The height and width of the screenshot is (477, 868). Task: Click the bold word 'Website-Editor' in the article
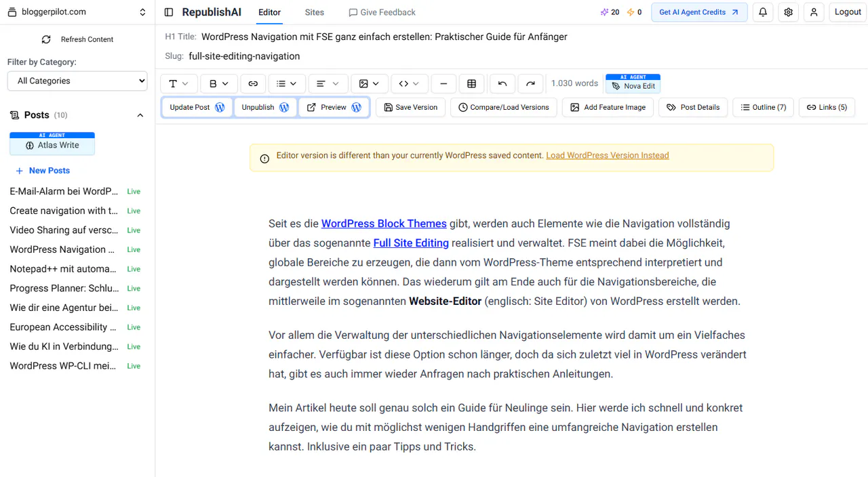coord(445,301)
